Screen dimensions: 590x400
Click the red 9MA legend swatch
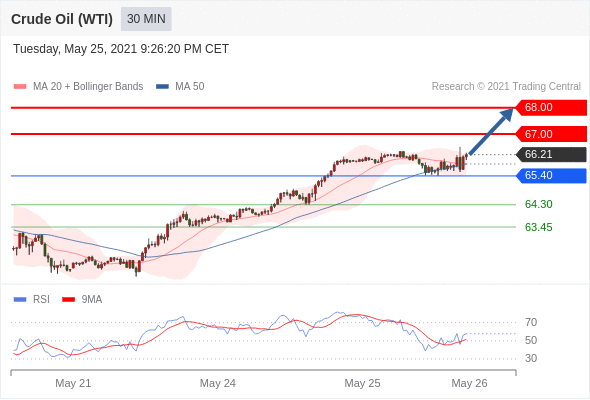click(68, 300)
